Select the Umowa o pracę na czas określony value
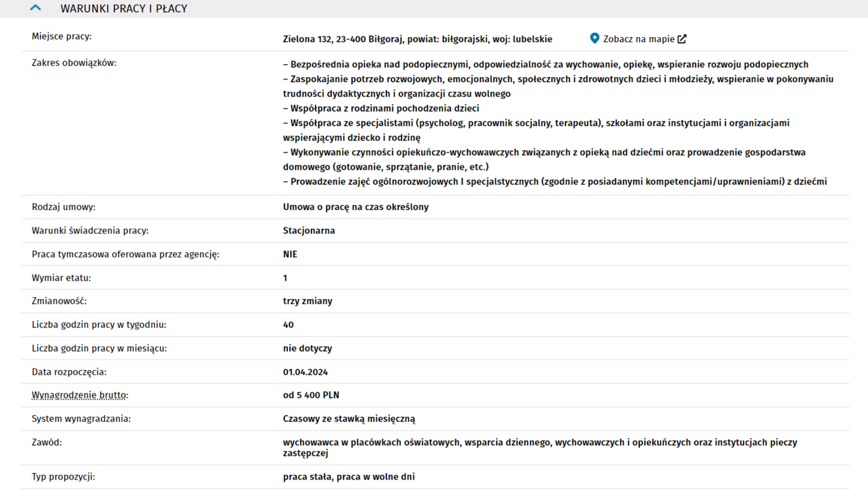 tap(355, 207)
